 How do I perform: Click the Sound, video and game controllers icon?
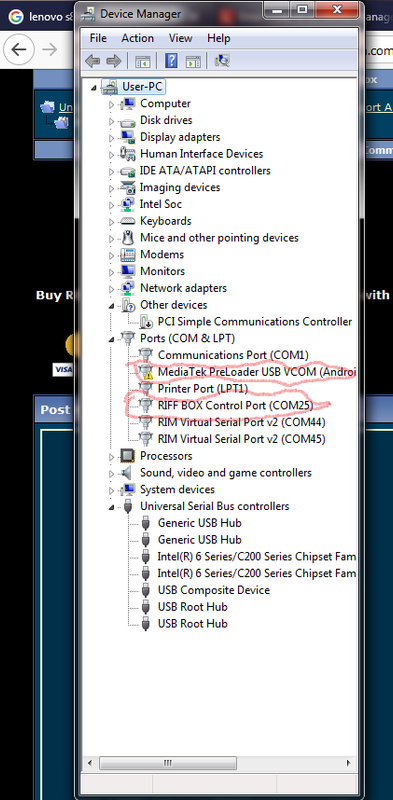127,473
